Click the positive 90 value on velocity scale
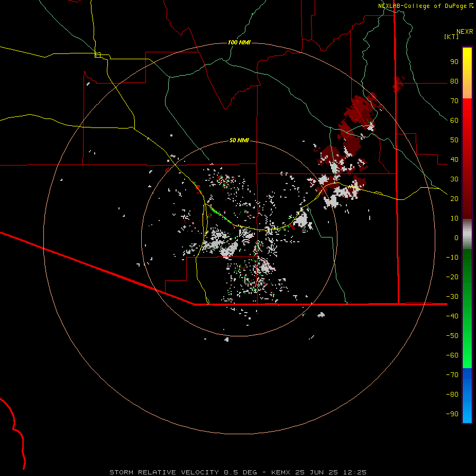This screenshot has height=476, width=476. tap(454, 62)
